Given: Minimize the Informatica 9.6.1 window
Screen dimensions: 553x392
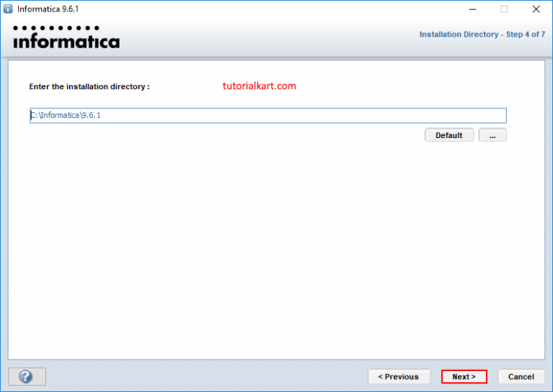Looking at the screenshot, I should [472, 9].
